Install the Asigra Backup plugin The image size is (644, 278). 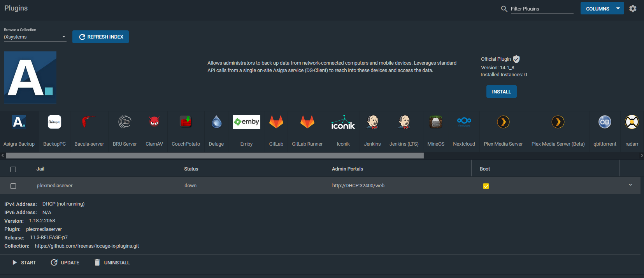coord(502,91)
